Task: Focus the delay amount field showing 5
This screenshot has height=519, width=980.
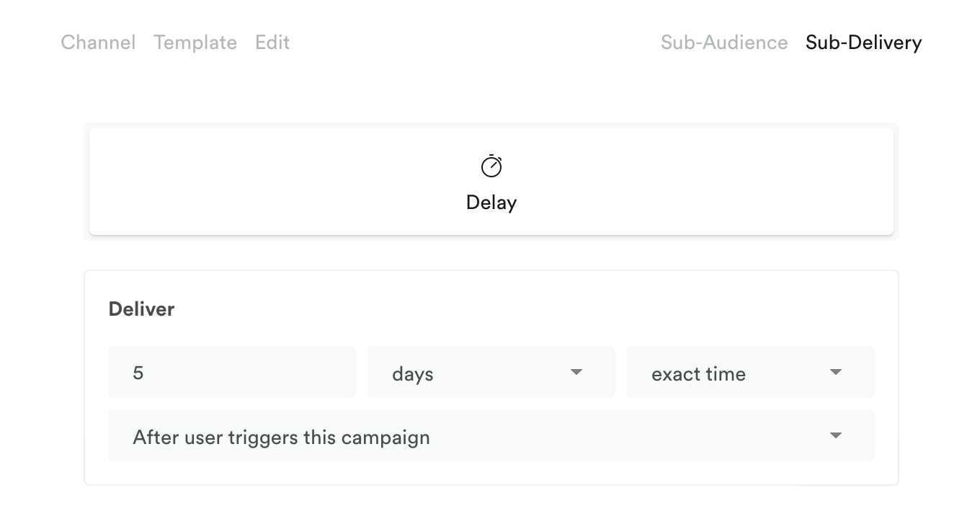Action: pos(231,372)
